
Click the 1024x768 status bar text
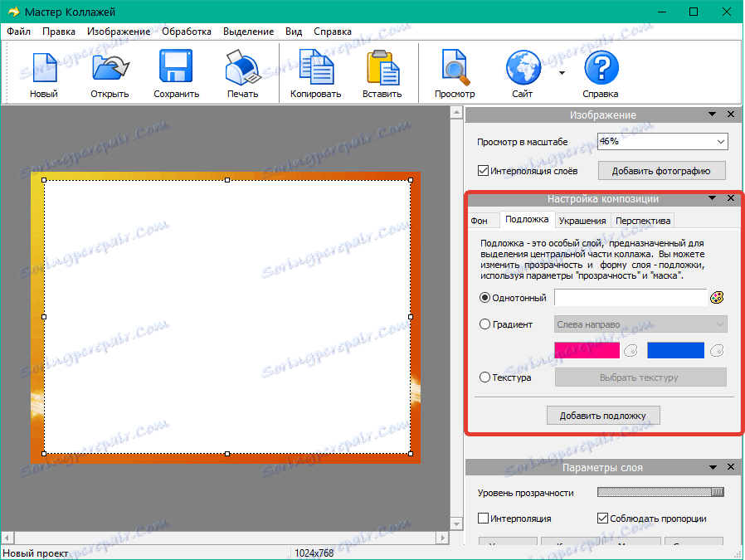[314, 553]
